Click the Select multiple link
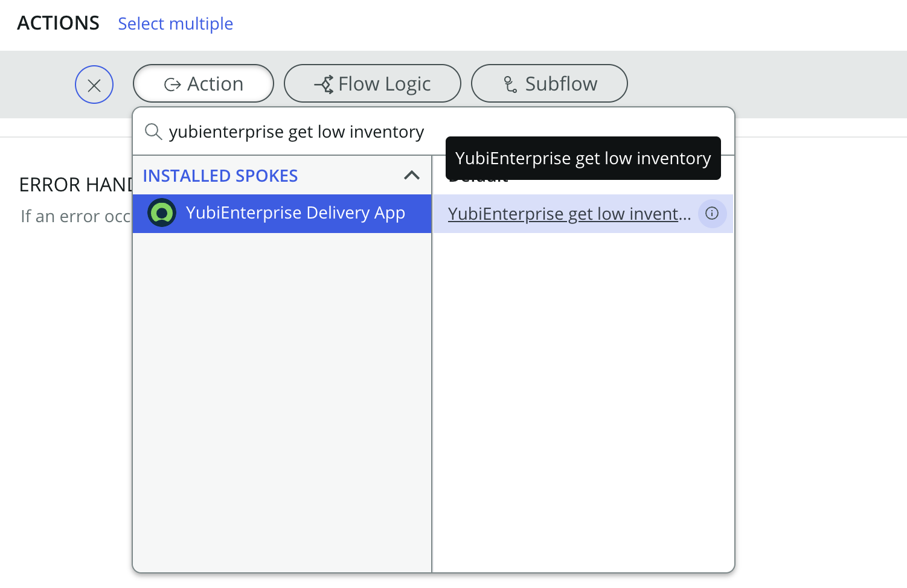The image size is (907, 588). pyautogui.click(x=176, y=24)
